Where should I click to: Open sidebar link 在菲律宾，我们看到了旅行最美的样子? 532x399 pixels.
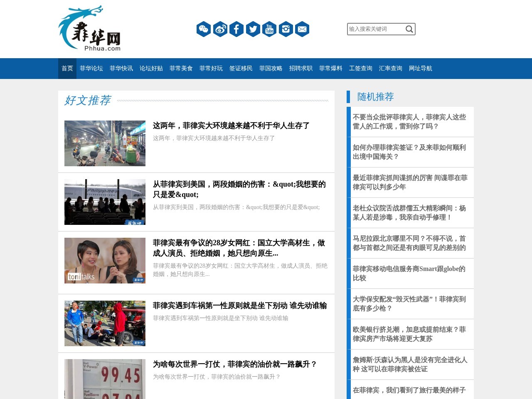pyautogui.click(x=409, y=390)
